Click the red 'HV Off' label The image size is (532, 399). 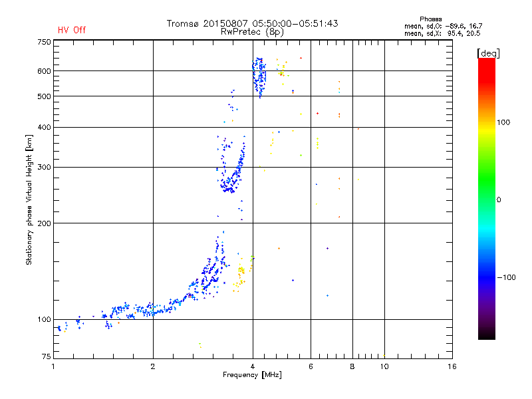(x=72, y=30)
